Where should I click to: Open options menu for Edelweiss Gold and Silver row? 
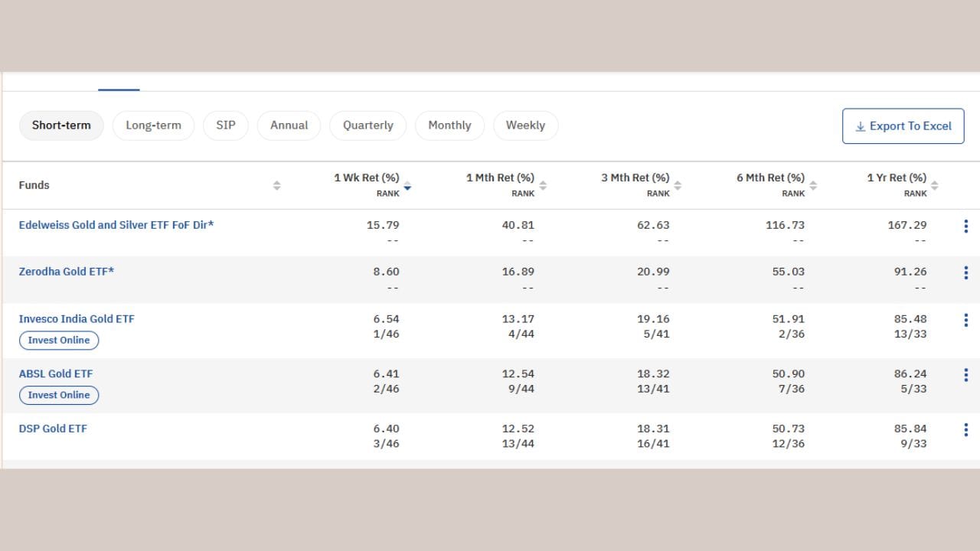pos(965,227)
